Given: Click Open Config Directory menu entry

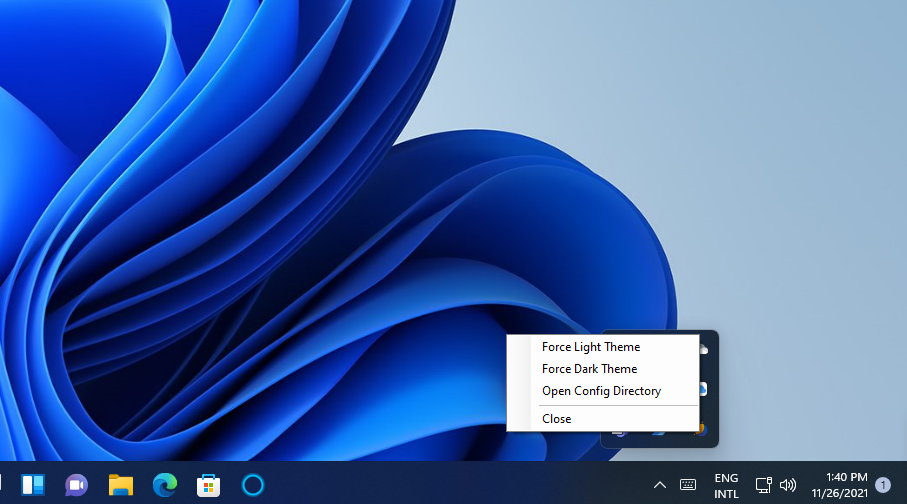Looking at the screenshot, I should pyautogui.click(x=601, y=391).
